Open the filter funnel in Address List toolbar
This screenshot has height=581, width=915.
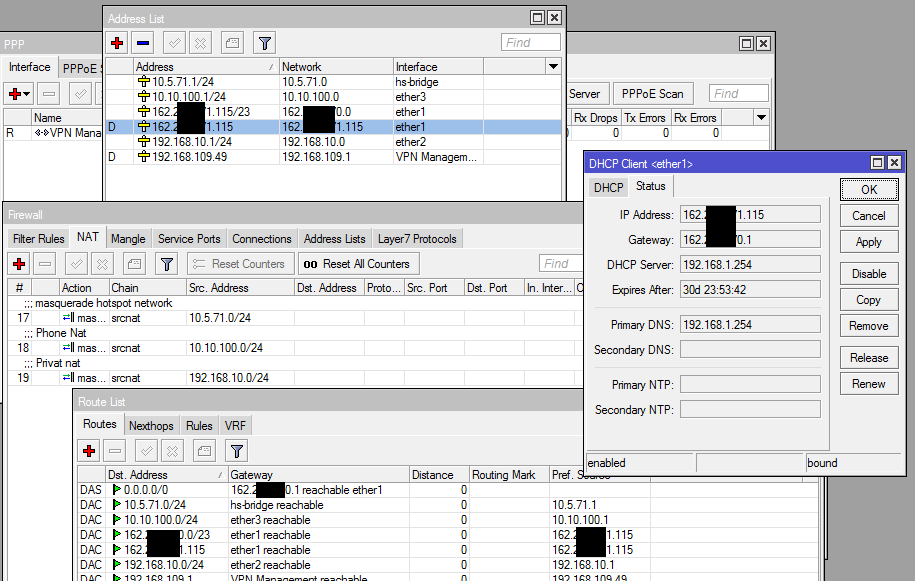[264, 43]
